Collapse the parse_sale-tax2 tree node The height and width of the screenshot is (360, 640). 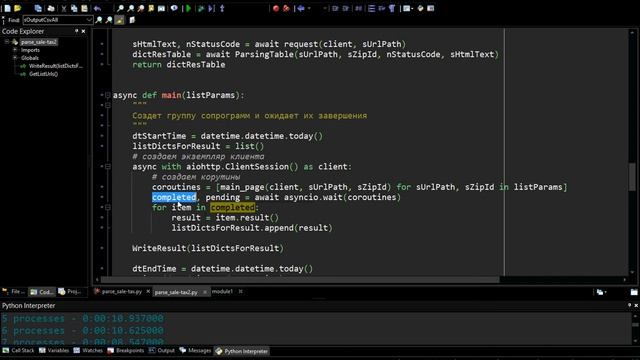(x=7, y=42)
